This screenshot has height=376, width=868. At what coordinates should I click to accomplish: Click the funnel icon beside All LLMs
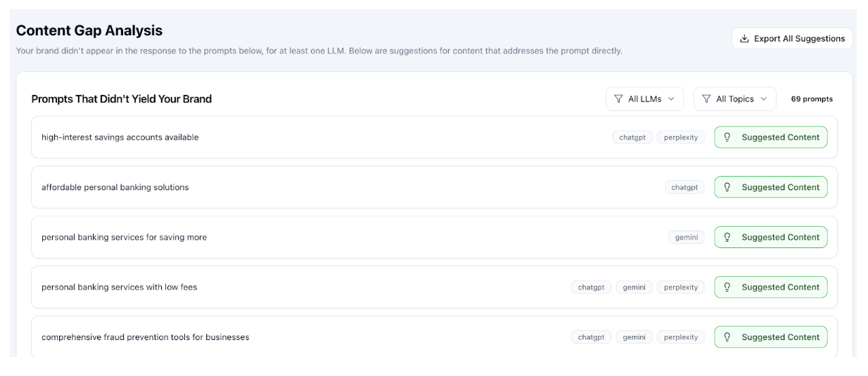tap(619, 99)
